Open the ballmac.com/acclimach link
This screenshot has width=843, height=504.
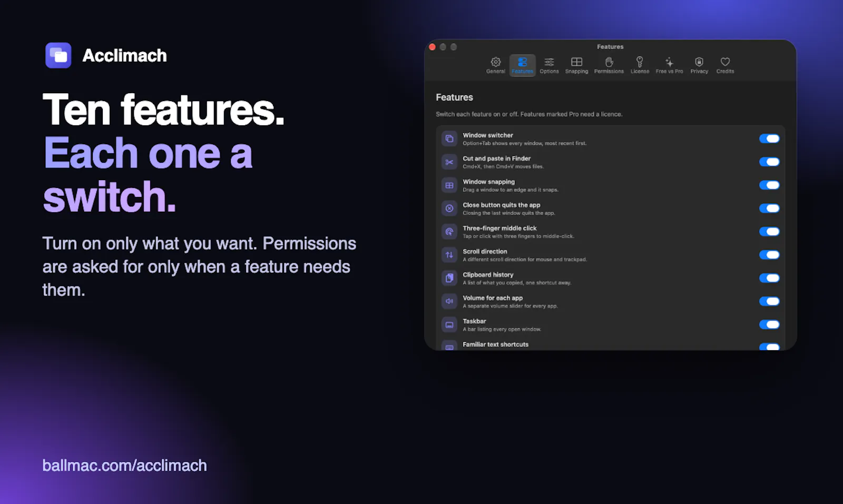124,466
